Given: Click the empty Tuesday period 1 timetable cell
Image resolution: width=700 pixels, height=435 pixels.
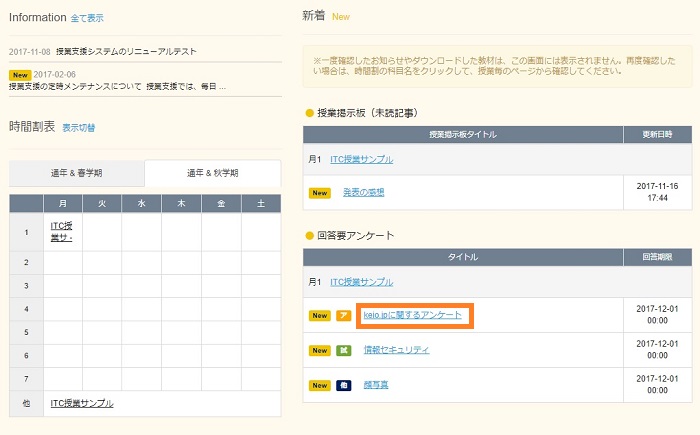Looking at the screenshot, I should 102,232.
